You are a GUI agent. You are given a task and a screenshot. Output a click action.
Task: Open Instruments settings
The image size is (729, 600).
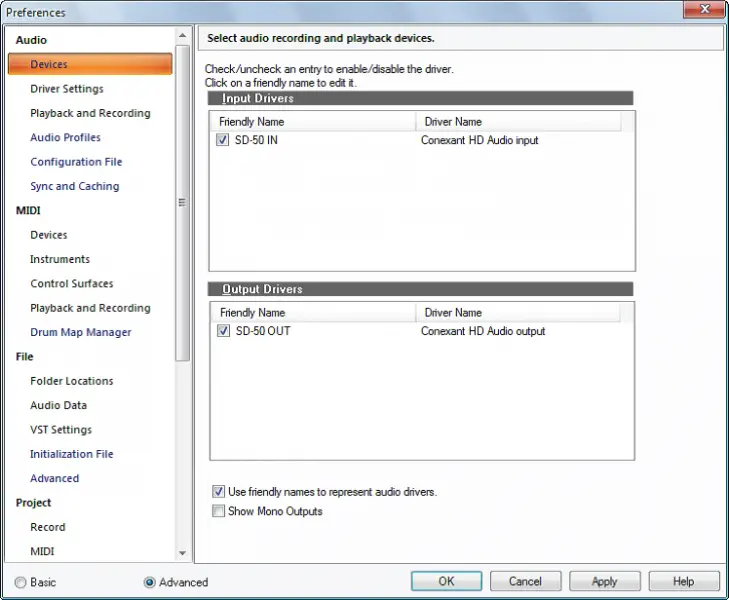(60, 259)
